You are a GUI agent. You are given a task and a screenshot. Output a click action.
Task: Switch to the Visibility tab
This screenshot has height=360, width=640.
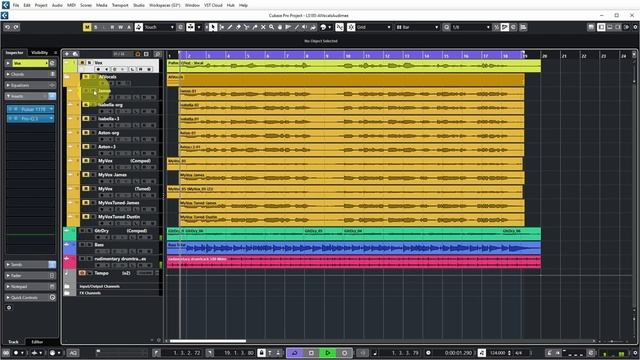(40, 53)
